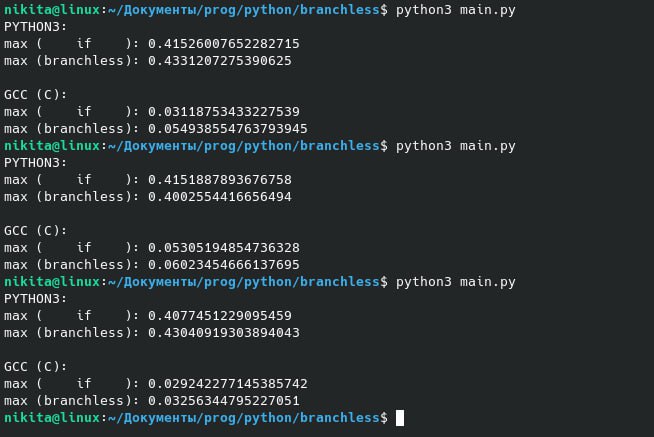Click the last "GCC (C):" header line
Image resolution: width=654 pixels, height=437 pixels.
tap(36, 367)
